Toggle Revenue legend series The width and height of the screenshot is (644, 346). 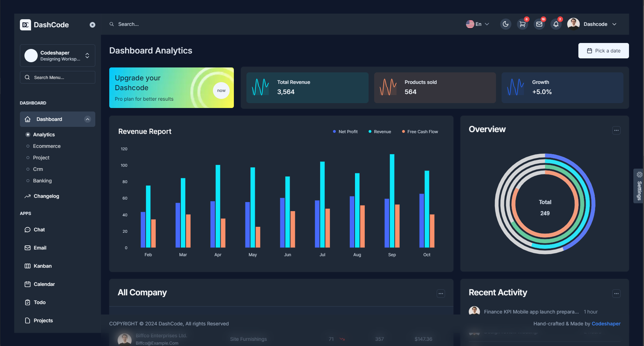click(380, 132)
